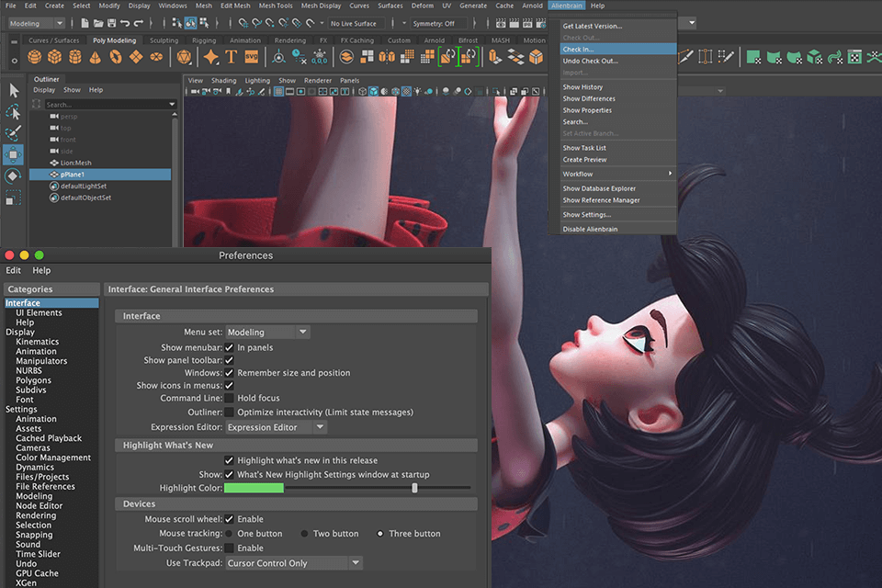Switch to the Sculpting shelf tab

tap(164, 40)
